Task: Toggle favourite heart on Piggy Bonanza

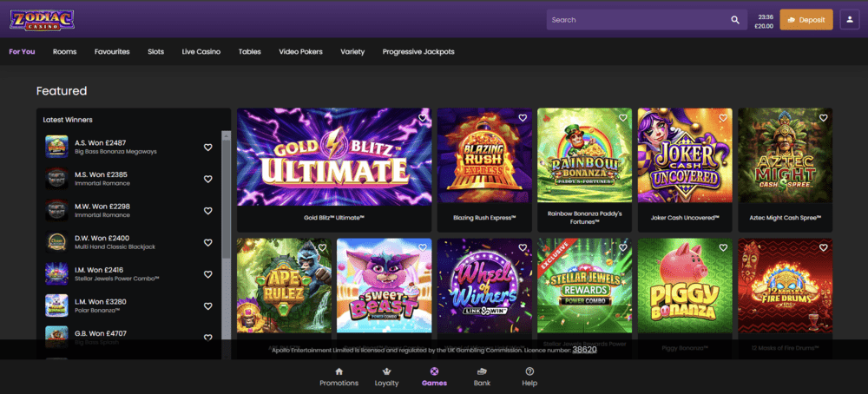Action: [723, 248]
